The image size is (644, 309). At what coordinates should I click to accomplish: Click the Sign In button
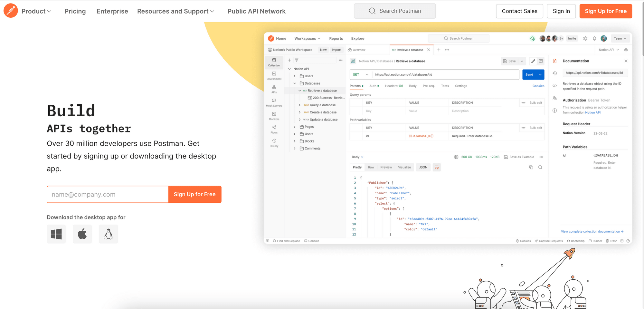tap(561, 11)
